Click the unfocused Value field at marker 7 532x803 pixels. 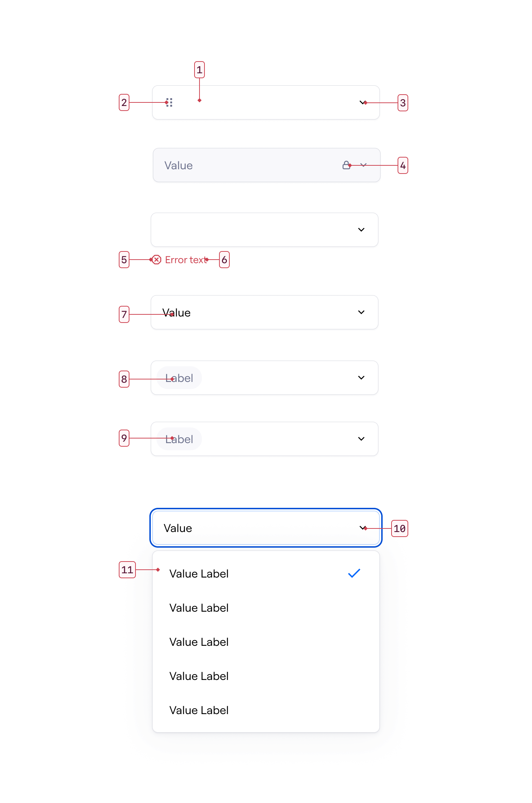pyautogui.click(x=265, y=312)
